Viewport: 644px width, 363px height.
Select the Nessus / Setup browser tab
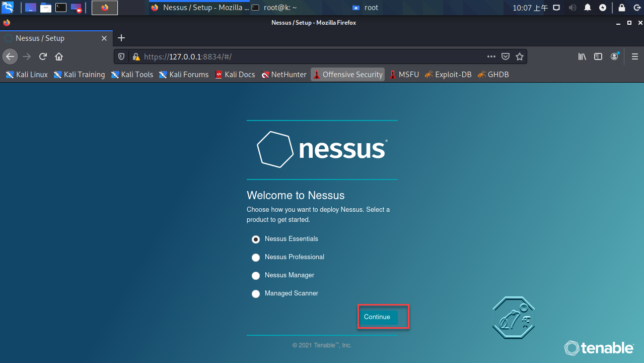tap(56, 38)
